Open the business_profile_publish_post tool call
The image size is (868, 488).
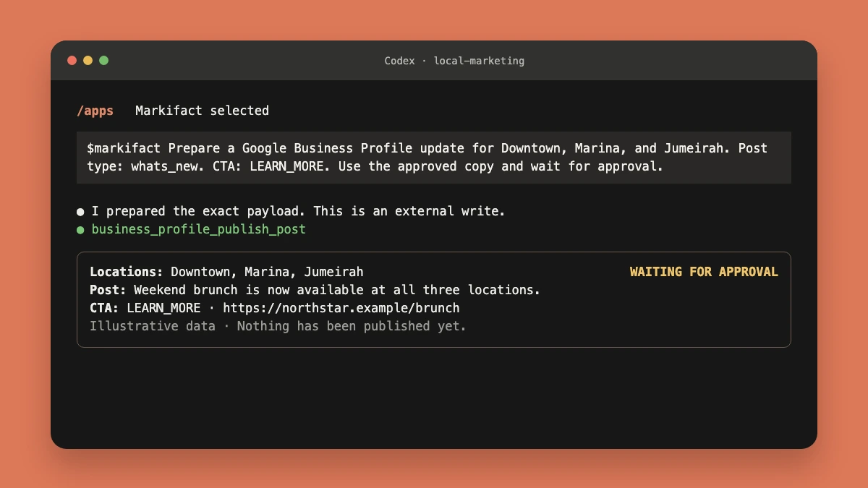[198, 229]
